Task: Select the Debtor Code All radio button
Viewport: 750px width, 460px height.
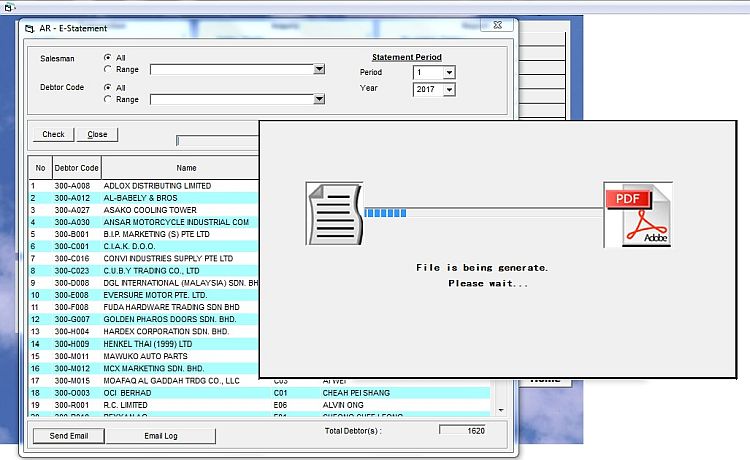Action: [108, 88]
